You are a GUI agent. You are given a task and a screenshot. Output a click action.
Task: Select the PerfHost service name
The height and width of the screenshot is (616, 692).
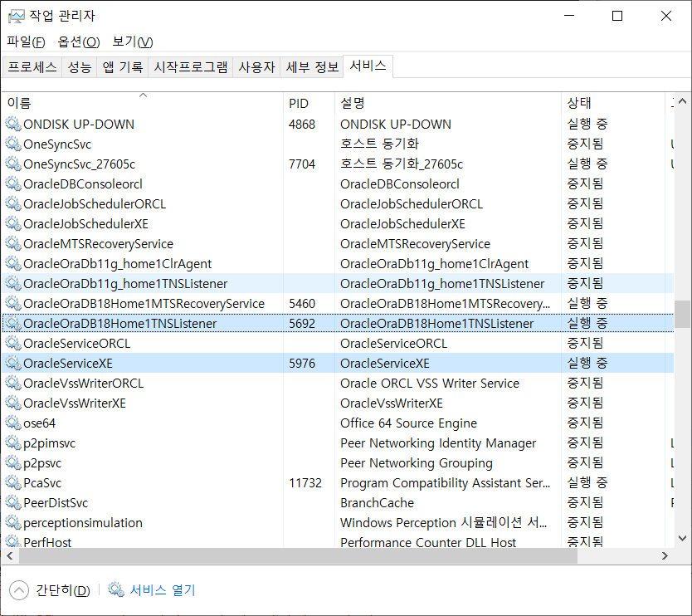[47, 542]
